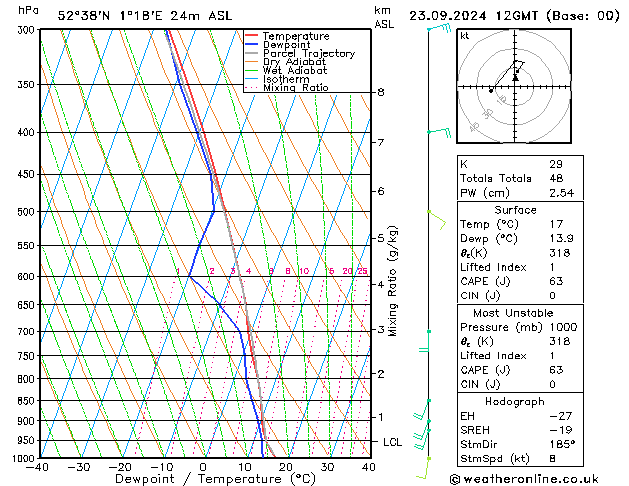This screenshot has width=629, height=486.
Task: Click the hPa axis unit label
Action: (28, 10)
